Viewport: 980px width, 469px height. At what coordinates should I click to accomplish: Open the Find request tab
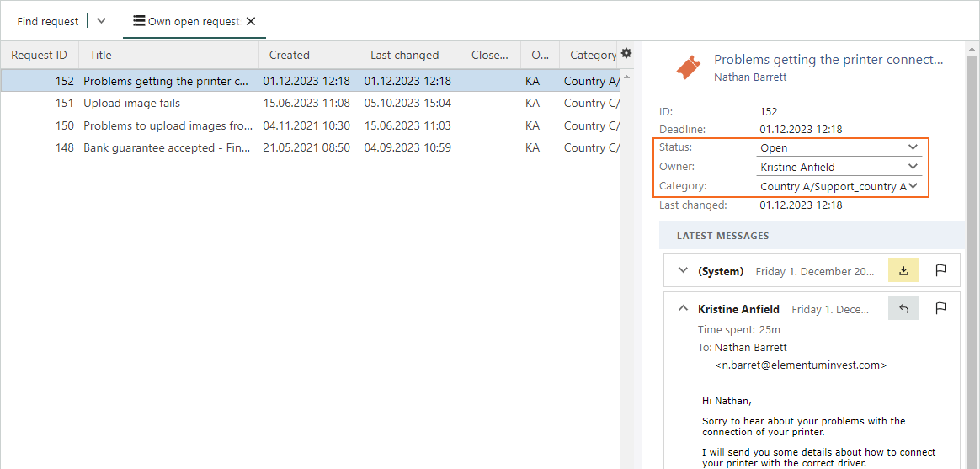click(x=47, y=21)
